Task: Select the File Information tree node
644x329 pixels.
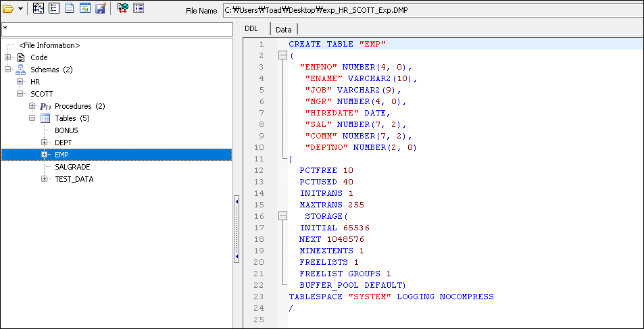Action: (50, 45)
